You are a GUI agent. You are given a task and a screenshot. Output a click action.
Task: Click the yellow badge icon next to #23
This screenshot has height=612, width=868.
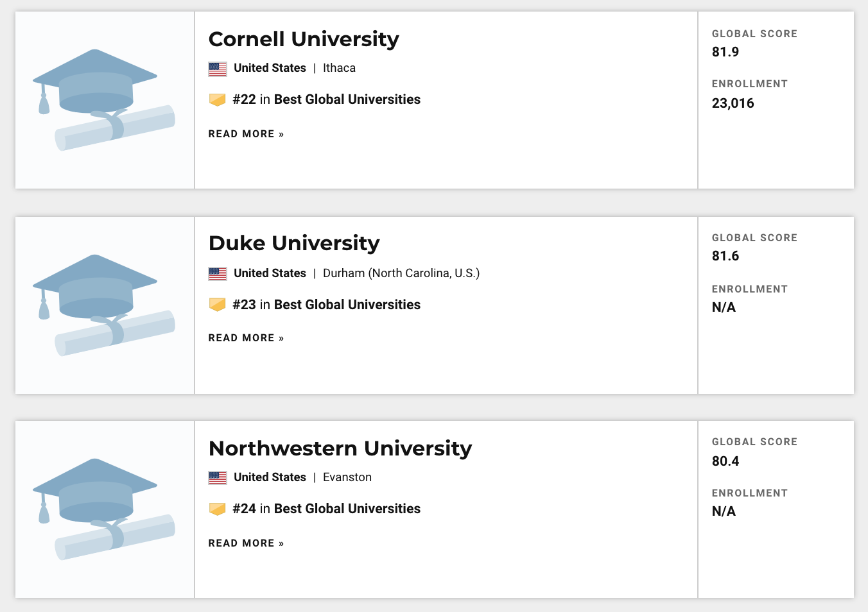(218, 305)
